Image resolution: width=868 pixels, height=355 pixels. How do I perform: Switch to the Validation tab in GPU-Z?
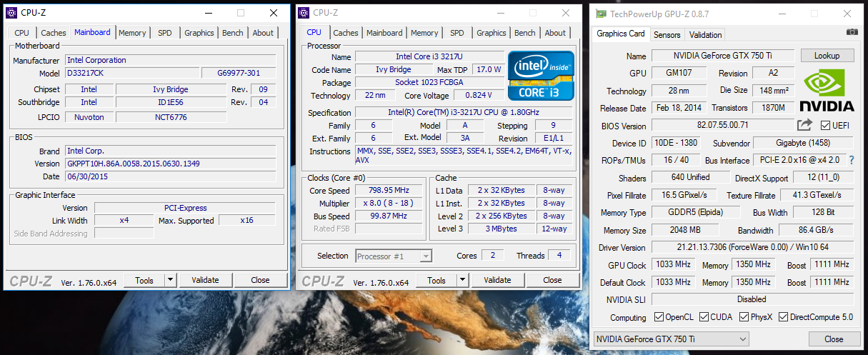point(705,34)
